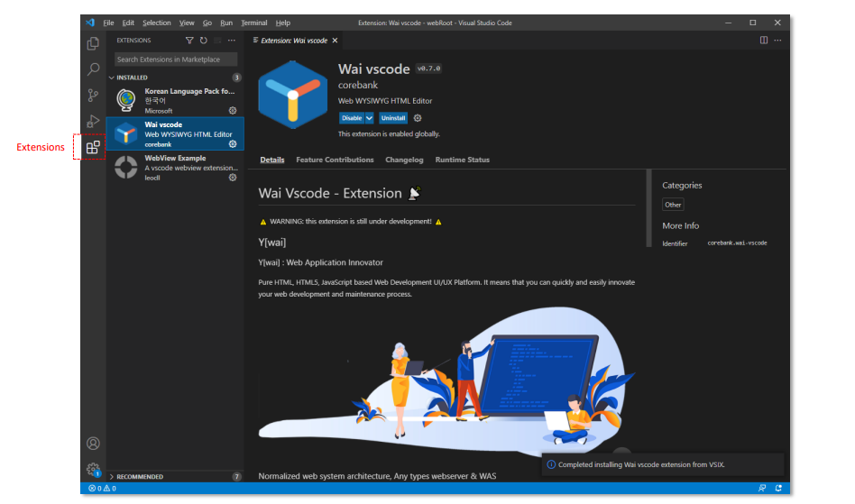Open the Search view in activity bar

point(93,69)
